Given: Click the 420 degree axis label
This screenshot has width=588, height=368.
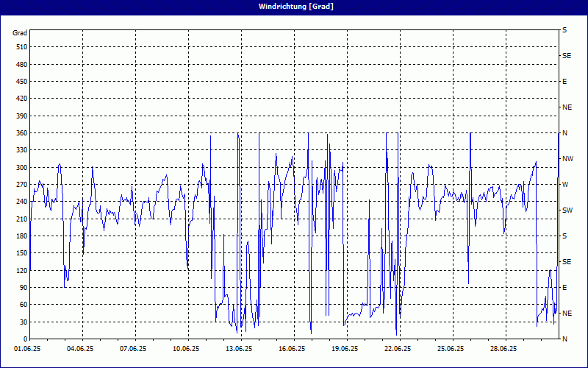Looking at the screenshot, I should pyautogui.click(x=20, y=99).
